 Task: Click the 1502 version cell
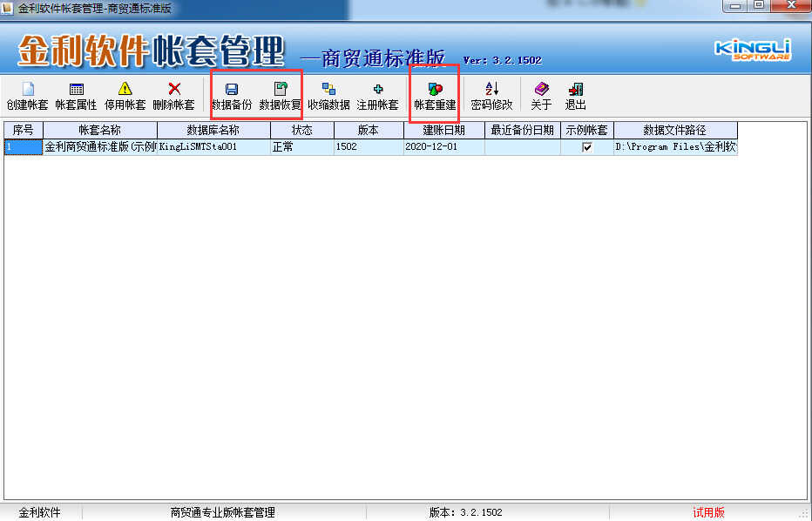click(369, 147)
